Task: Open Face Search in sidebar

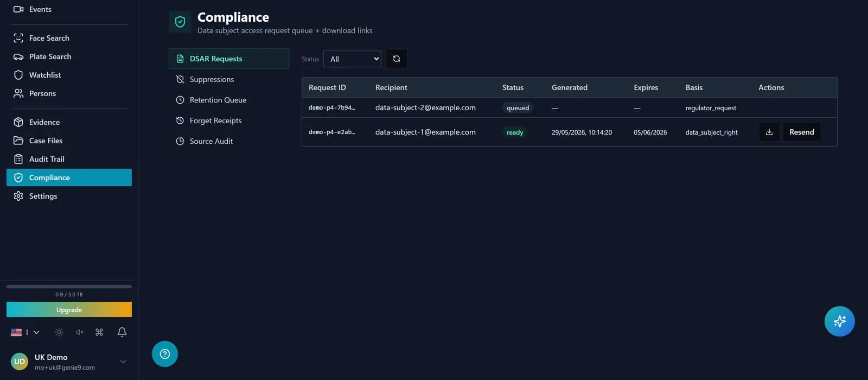Action: click(x=69, y=38)
